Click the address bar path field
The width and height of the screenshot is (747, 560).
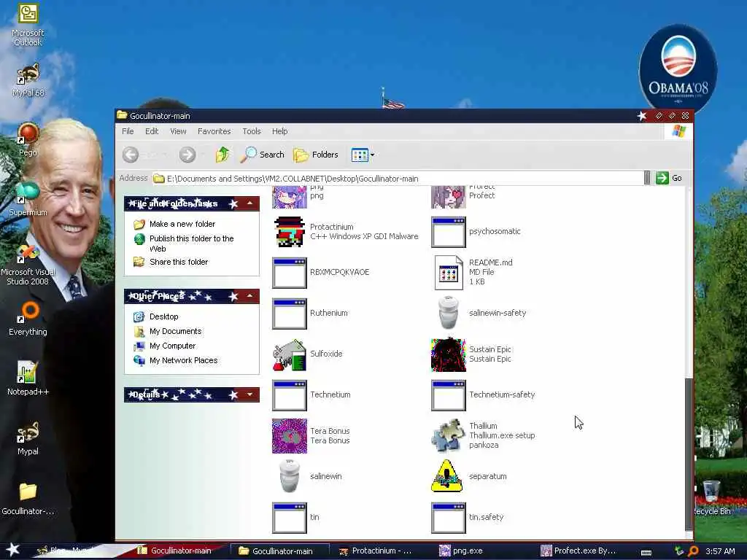pos(398,178)
